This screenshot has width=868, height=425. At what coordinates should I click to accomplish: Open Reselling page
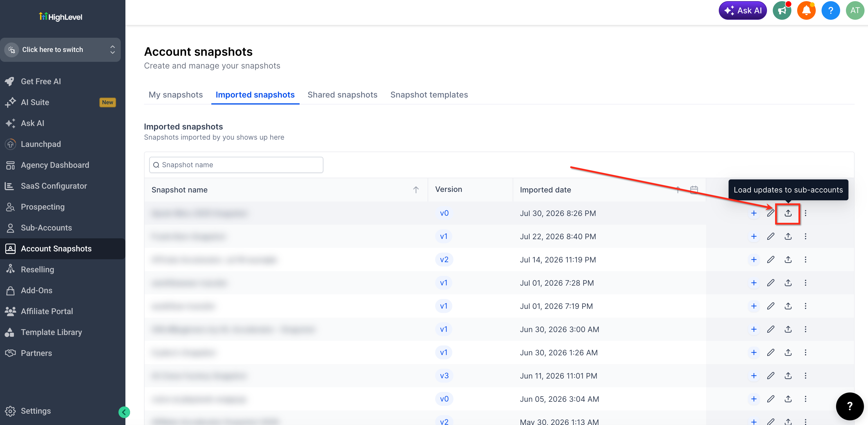pos(37,269)
